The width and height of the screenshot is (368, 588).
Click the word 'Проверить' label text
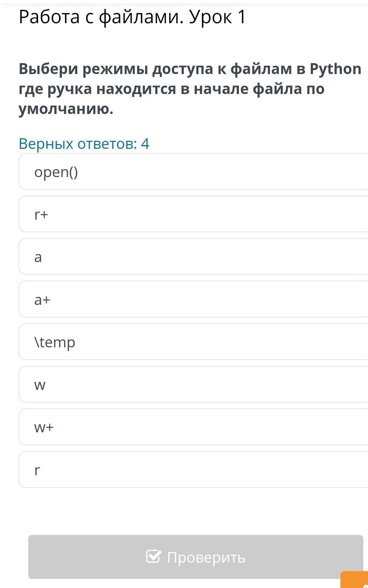tap(206, 557)
